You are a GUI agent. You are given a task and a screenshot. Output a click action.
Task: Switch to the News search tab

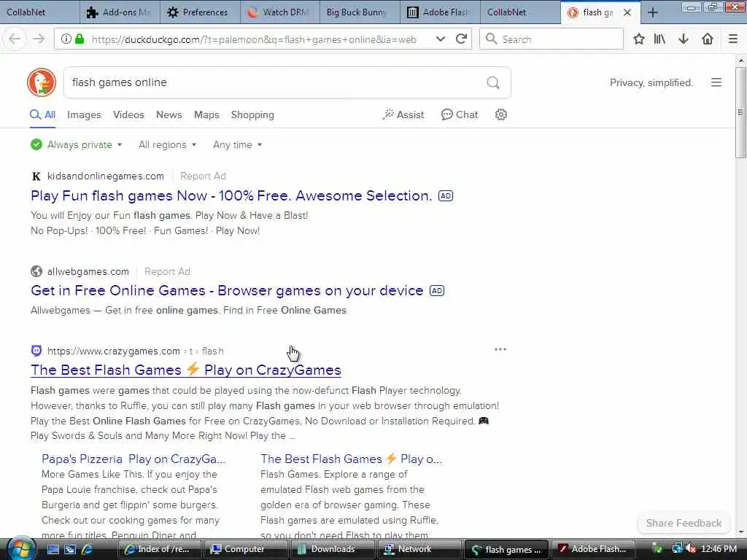click(169, 114)
